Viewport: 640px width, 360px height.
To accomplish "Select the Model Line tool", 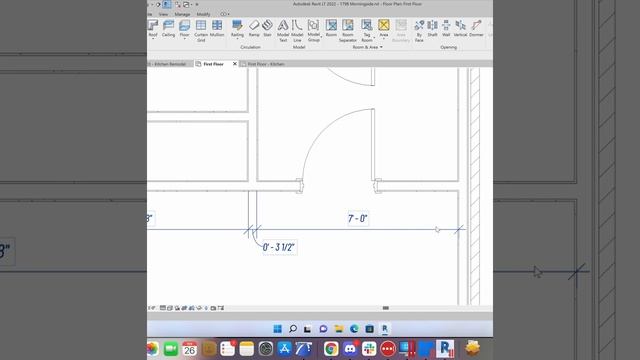I will click(297, 31).
